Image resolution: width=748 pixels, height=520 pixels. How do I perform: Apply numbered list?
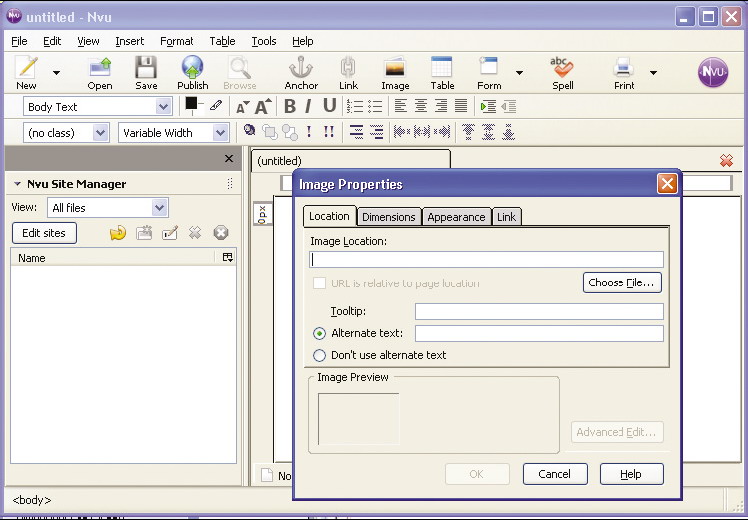pos(354,106)
